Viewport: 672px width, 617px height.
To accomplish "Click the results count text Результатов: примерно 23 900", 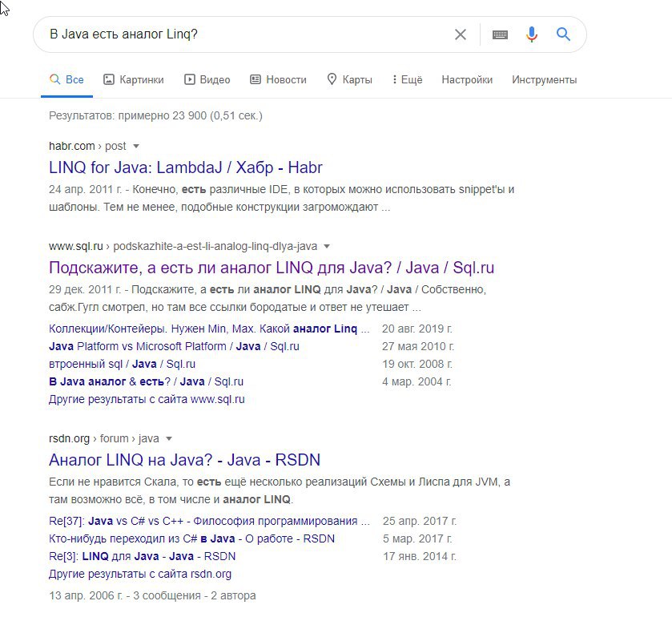I will pos(155,115).
